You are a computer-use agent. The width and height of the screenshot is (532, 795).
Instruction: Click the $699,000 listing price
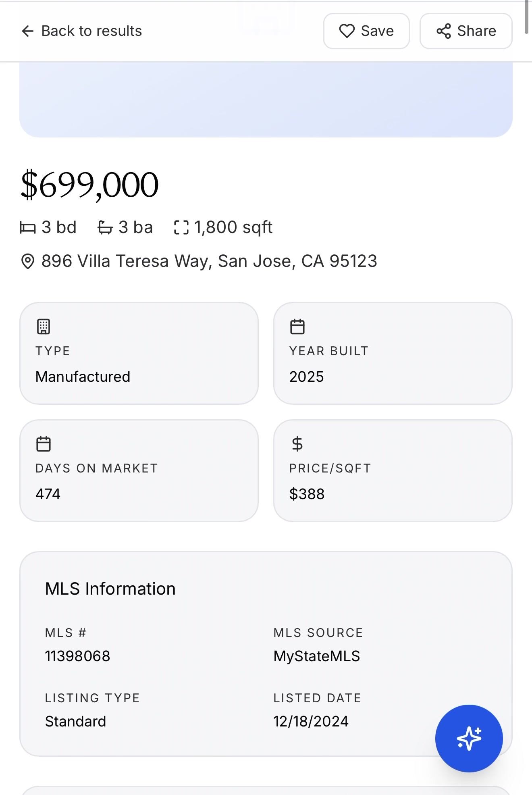point(89,185)
